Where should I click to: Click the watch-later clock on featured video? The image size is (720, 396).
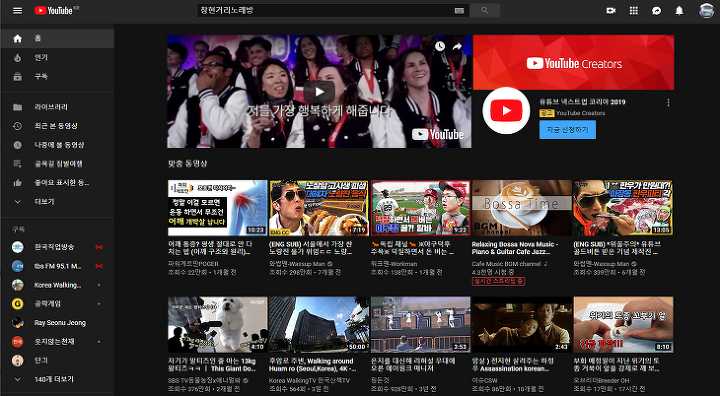click(440, 46)
